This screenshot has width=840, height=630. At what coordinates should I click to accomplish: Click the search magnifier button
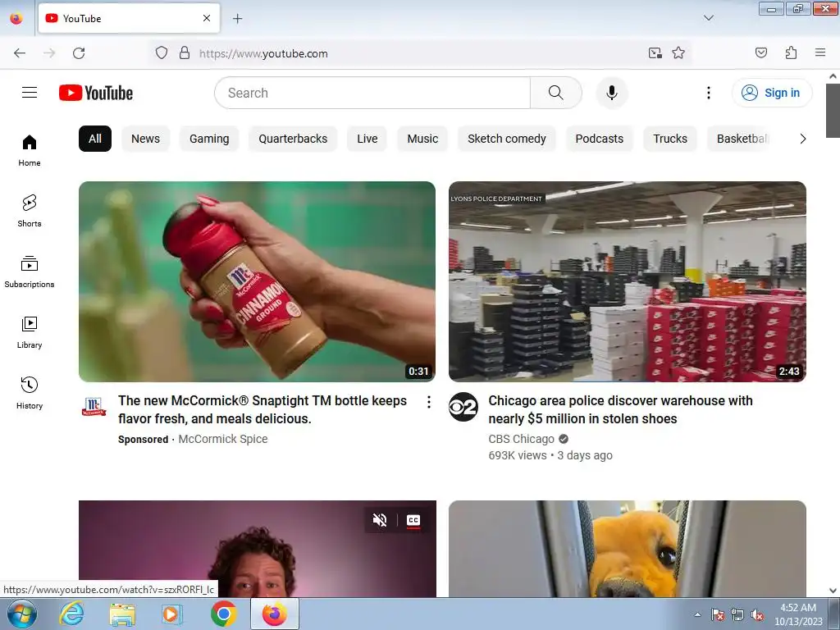click(x=556, y=93)
